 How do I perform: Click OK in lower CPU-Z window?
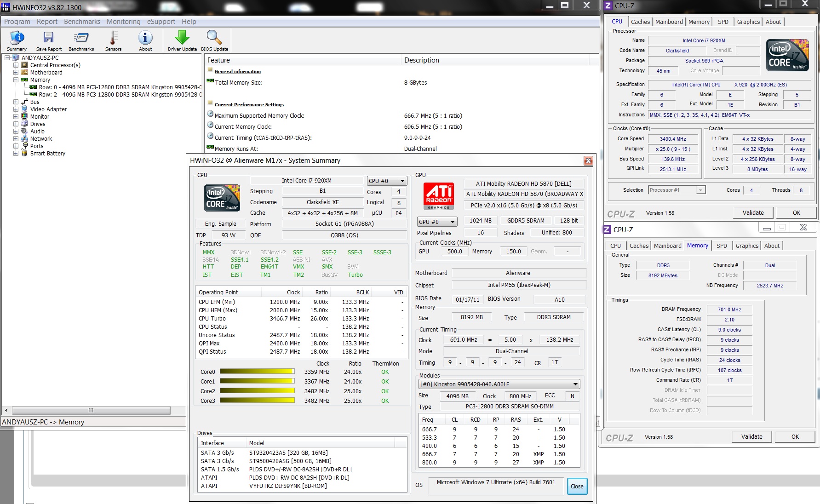795,437
